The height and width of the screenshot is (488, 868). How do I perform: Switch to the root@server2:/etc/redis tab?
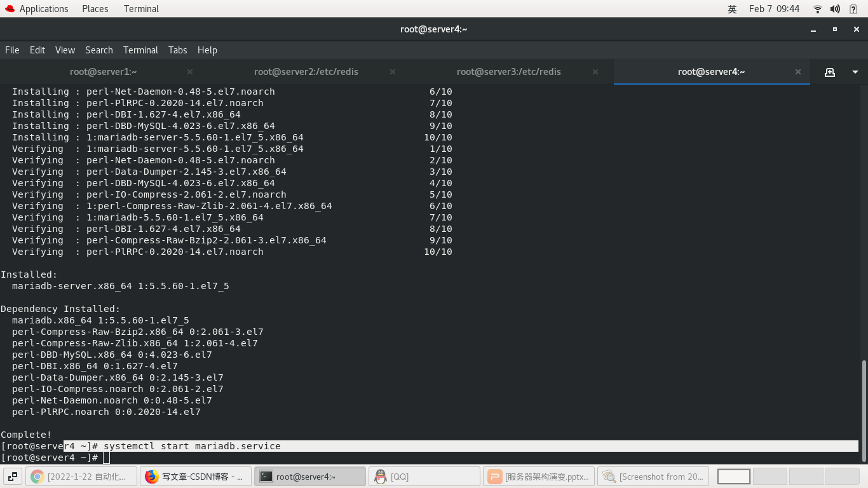point(306,71)
